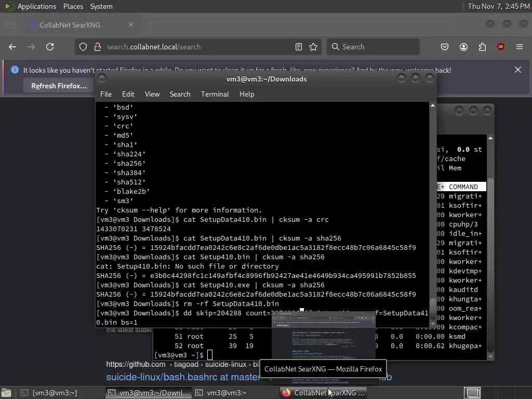
Task: Open suicide-linux/bash.bashrc at master link
Action: pos(183,377)
